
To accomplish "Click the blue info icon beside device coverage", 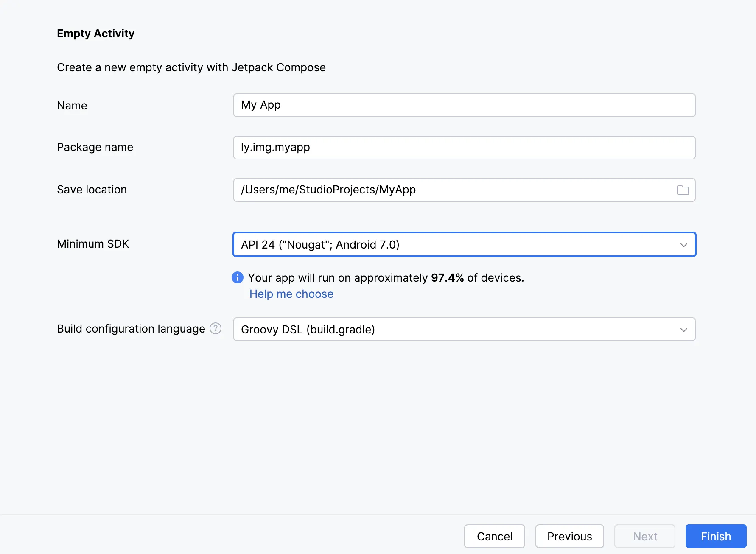I will (x=238, y=277).
